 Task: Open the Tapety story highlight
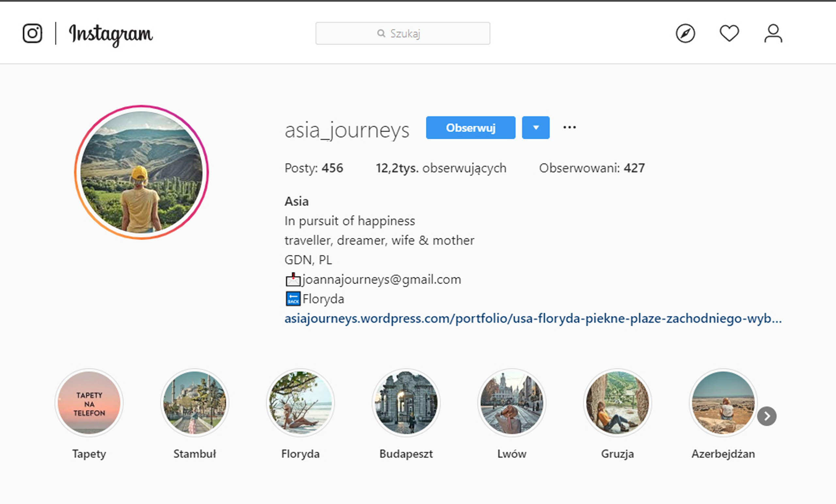coord(89,402)
